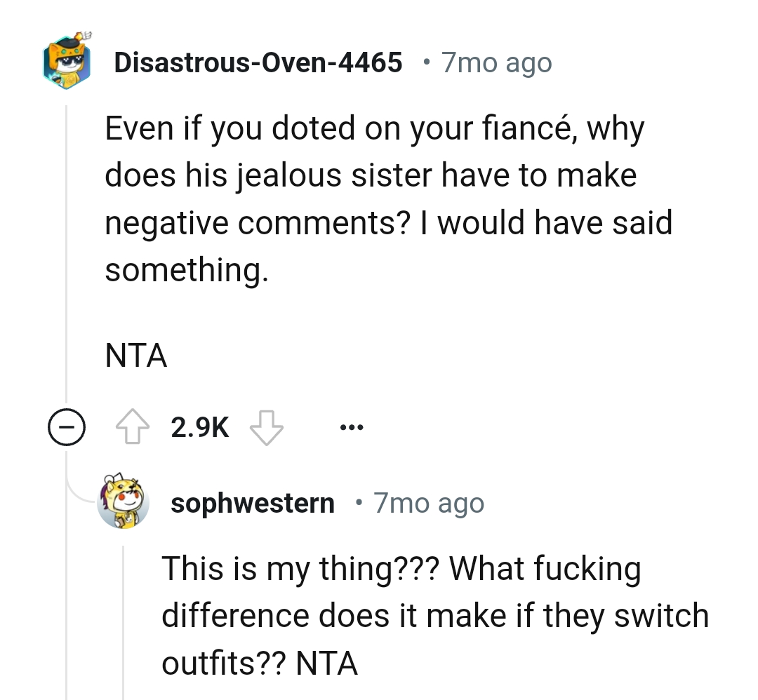Viewport: 758px width, 700px height.
Task: Click sophwestern's Snoo avatar icon
Action: [124, 501]
